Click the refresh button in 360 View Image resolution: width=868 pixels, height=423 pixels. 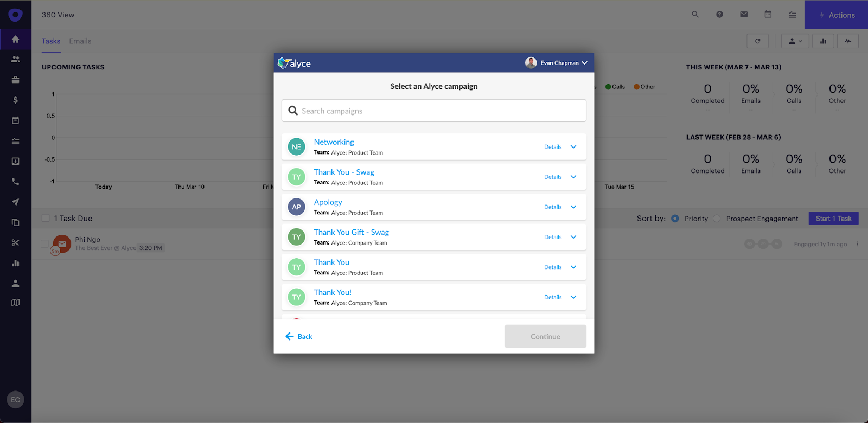(757, 41)
